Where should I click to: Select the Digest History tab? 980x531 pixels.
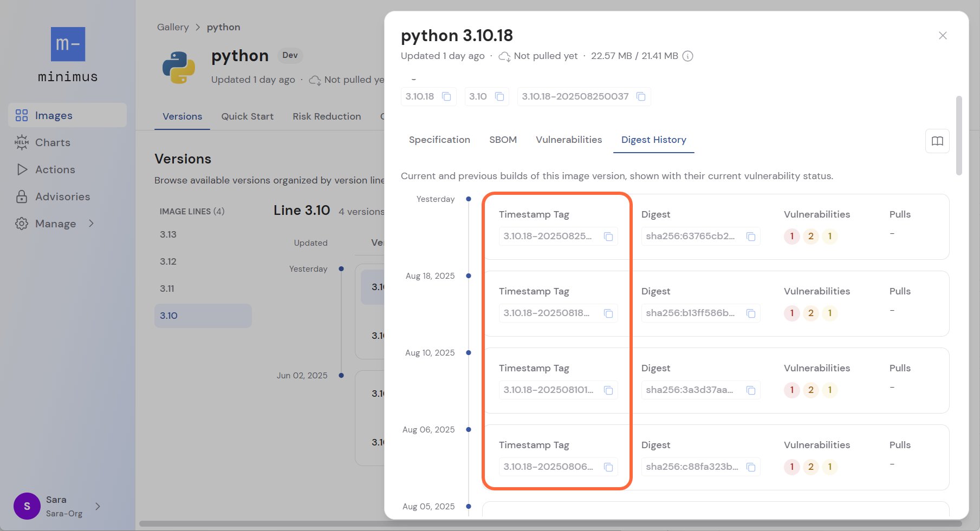[x=653, y=140]
